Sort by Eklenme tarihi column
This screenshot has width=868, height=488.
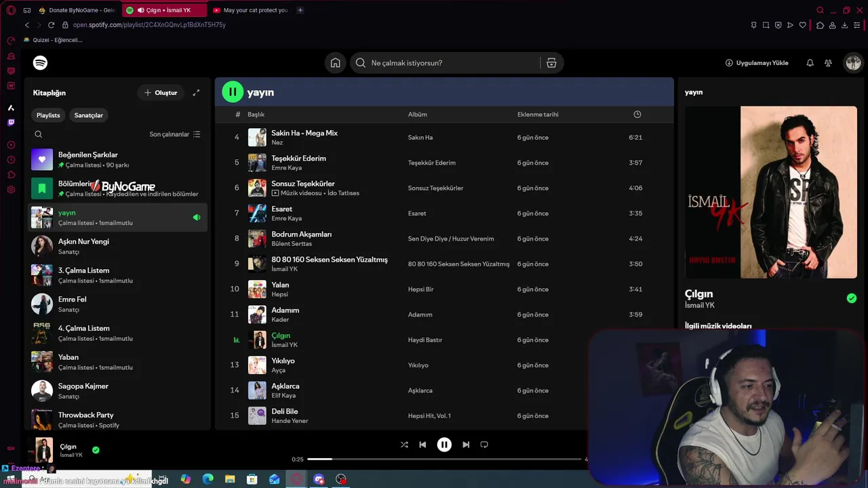[x=538, y=115]
